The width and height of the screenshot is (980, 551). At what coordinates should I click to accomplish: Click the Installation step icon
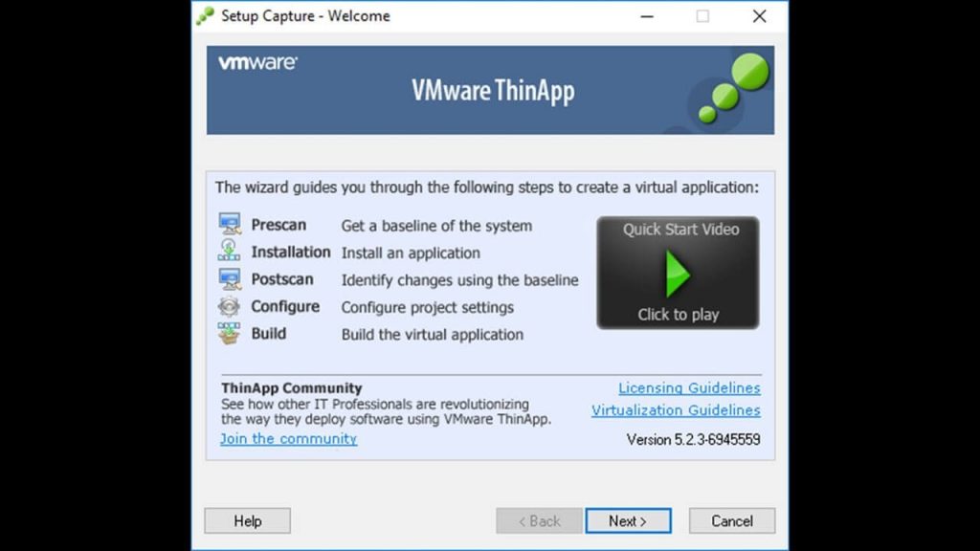[229, 251]
